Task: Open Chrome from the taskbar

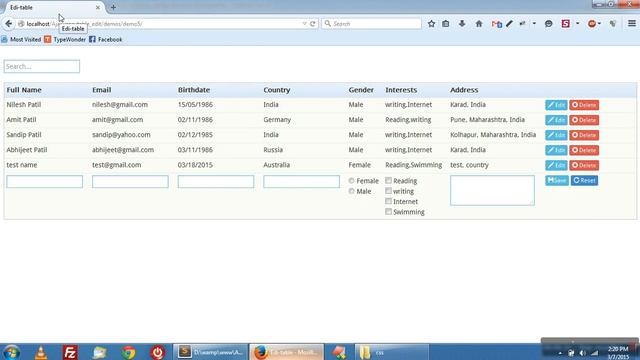Action: click(x=129, y=352)
